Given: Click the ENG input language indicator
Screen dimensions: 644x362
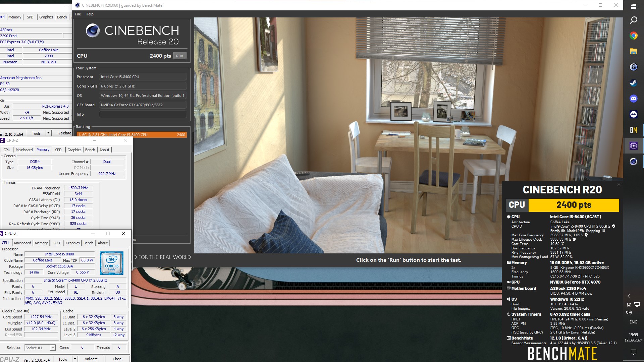Looking at the screenshot, I should click(x=633, y=322).
